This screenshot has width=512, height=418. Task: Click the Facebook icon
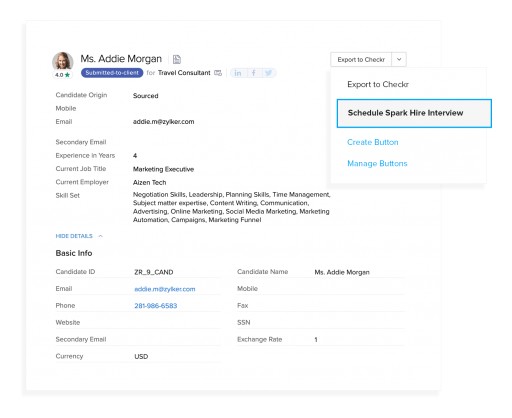[254, 73]
